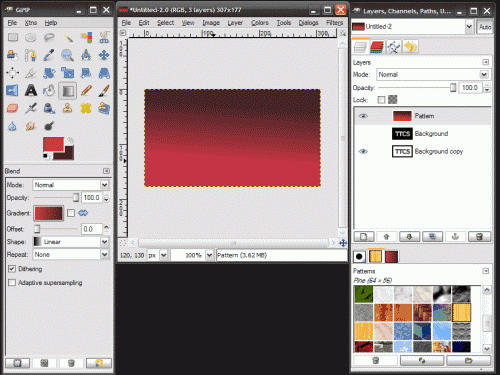This screenshot has width=500, height=375.
Task: Open the Colors menu
Action: click(260, 23)
